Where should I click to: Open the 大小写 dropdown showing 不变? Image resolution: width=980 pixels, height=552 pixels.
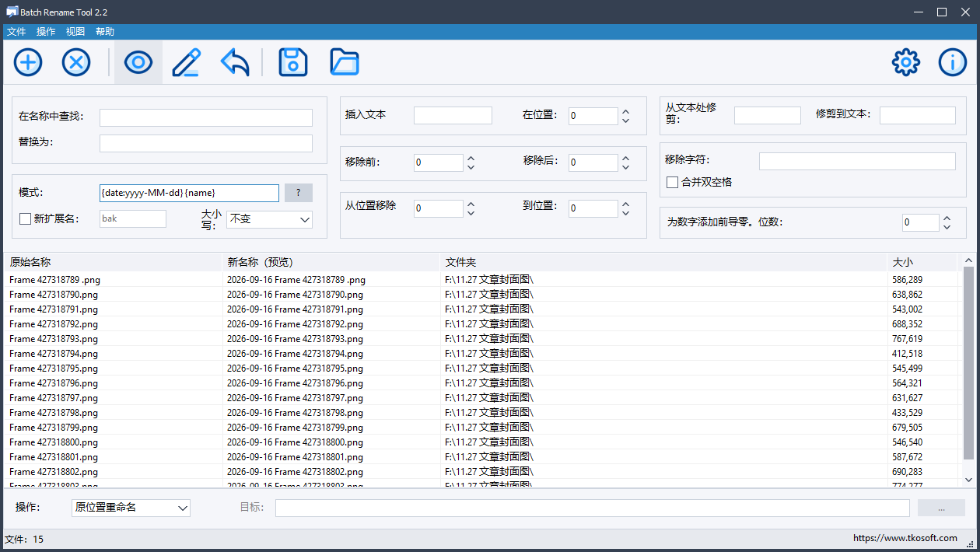(x=269, y=219)
